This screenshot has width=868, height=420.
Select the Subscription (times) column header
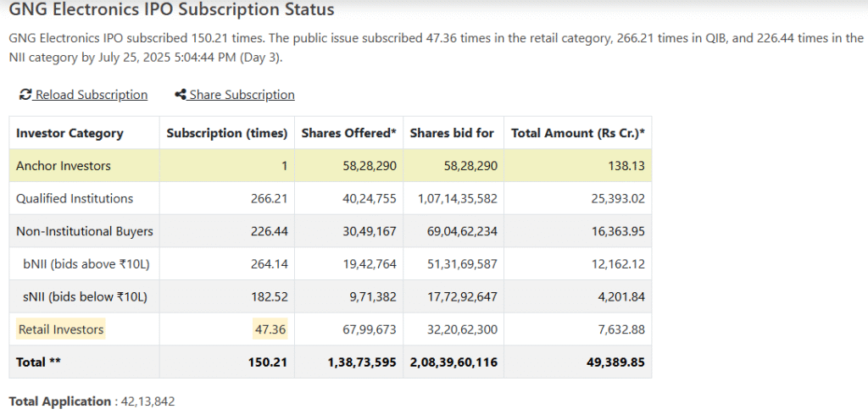pos(227,133)
